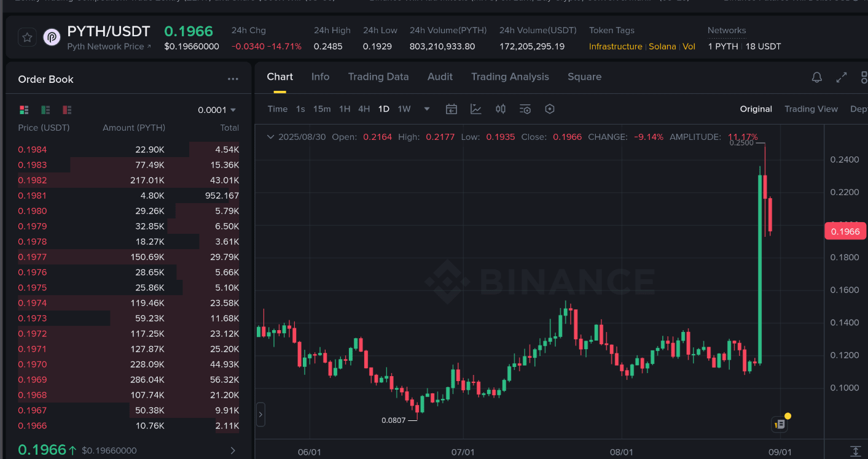Click the auto-scale icon below price axis
The height and width of the screenshot is (459, 868).
tap(855, 451)
